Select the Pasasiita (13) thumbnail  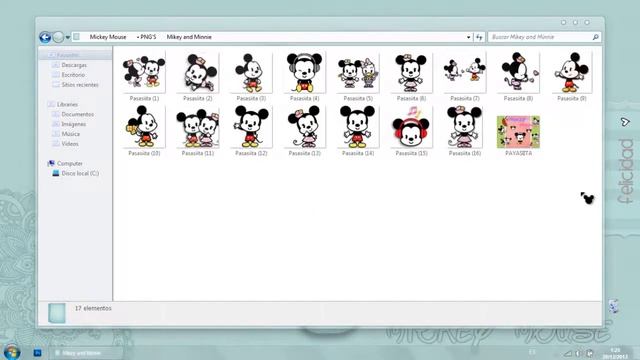pyautogui.click(x=304, y=127)
